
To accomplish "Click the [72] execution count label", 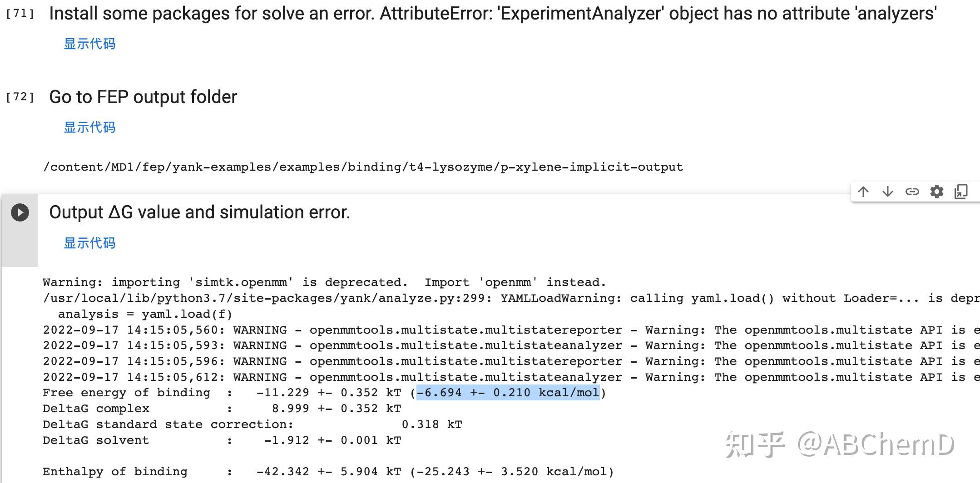I will click(20, 97).
